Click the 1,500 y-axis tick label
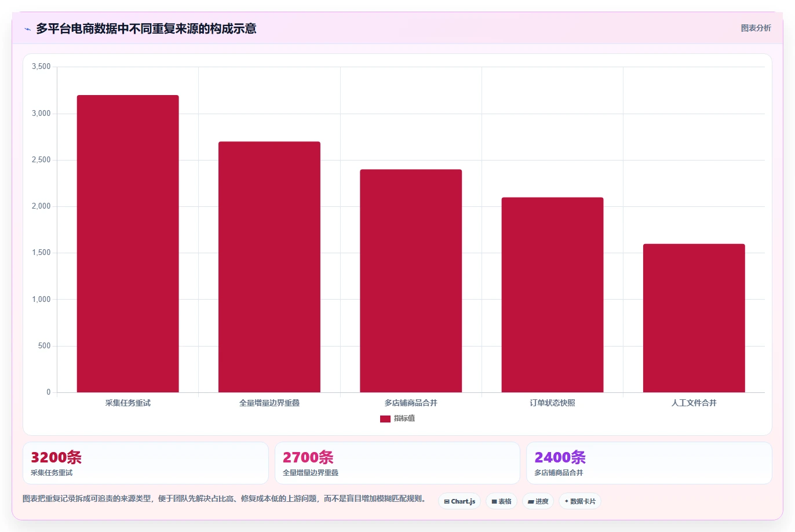The height and width of the screenshot is (532, 795). 41,253
